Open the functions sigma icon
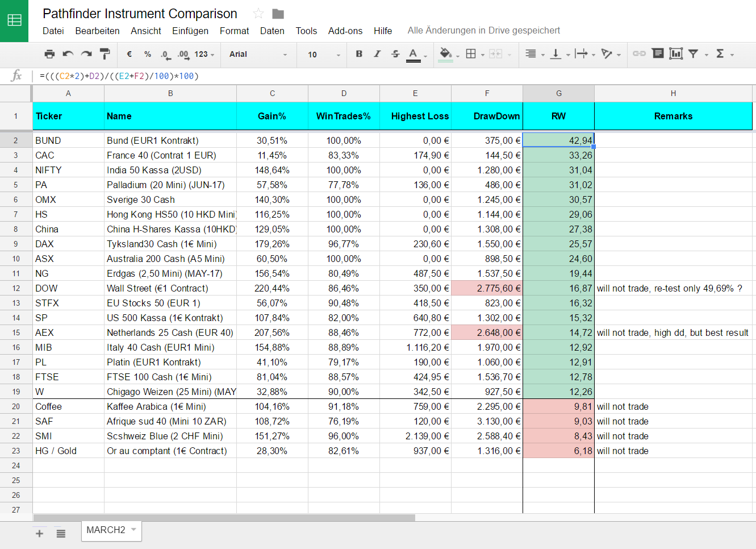The width and height of the screenshot is (756, 549). (x=720, y=54)
